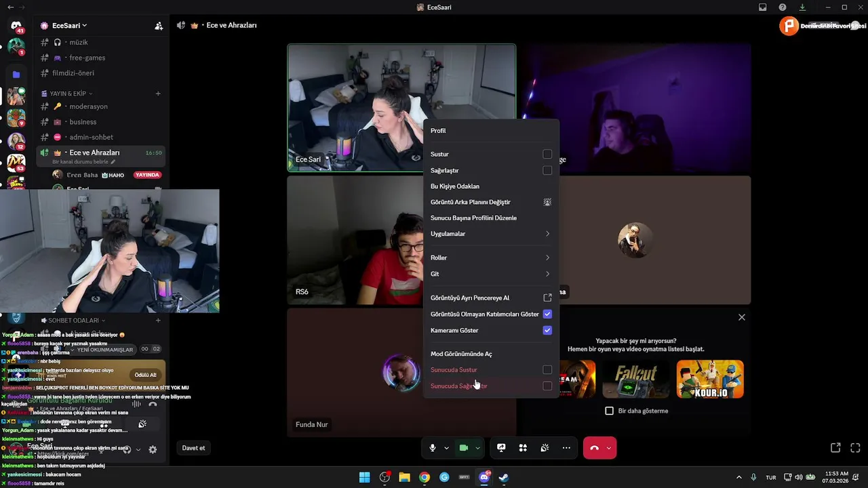The image size is (868, 488).
Task: Click the pop-out icon beside Görüntüyü Ayrı Pencereye Al
Action: click(x=547, y=298)
